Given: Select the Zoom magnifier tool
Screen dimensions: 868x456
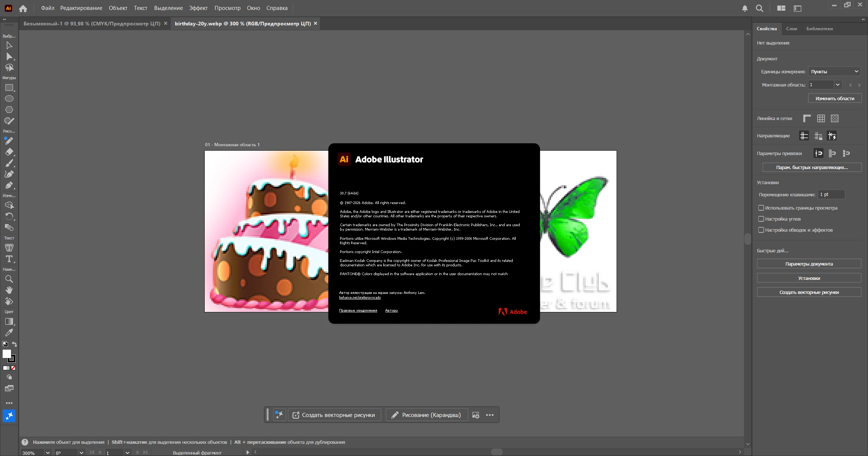Looking at the screenshot, I should [x=9, y=279].
